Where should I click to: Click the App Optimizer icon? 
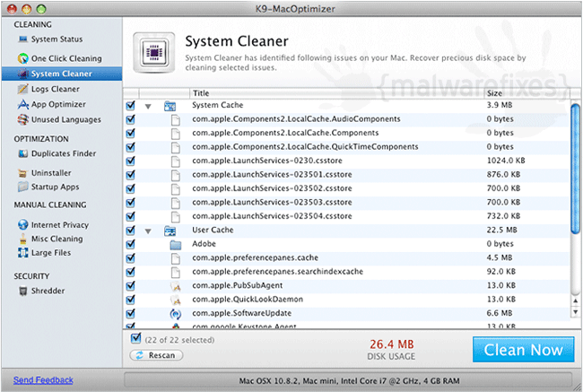coord(23,105)
